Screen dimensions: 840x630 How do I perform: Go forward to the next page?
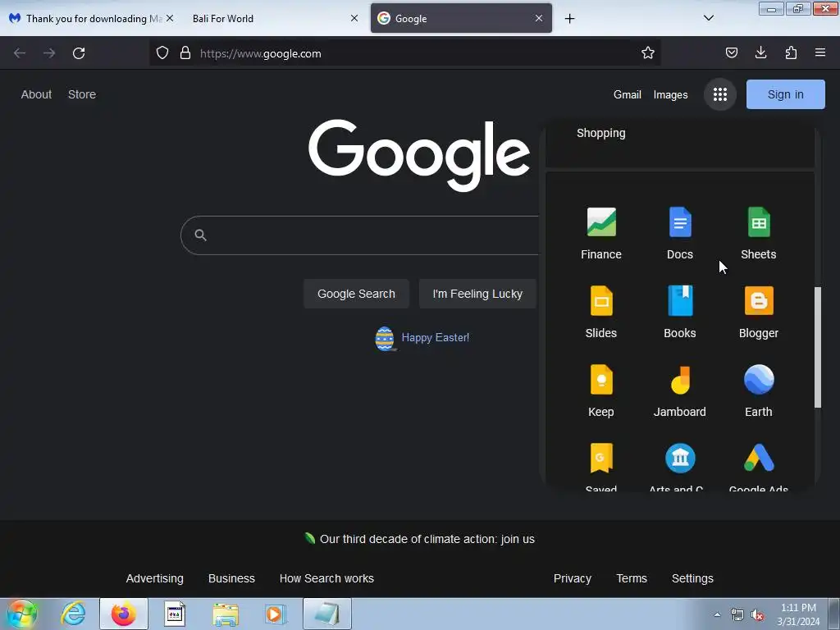(49, 53)
